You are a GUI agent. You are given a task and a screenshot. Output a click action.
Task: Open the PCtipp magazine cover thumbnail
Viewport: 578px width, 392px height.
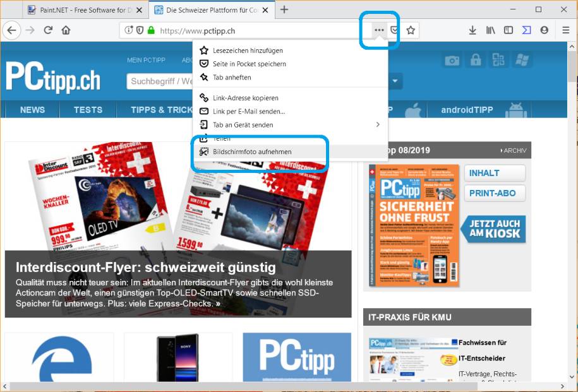tap(414, 225)
